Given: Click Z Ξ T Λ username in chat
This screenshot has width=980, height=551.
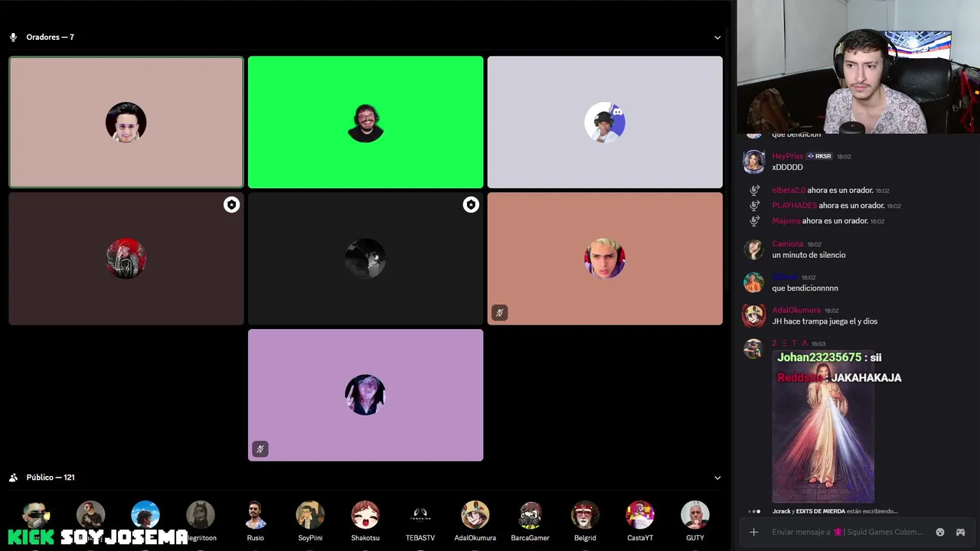Looking at the screenshot, I should tap(789, 344).
